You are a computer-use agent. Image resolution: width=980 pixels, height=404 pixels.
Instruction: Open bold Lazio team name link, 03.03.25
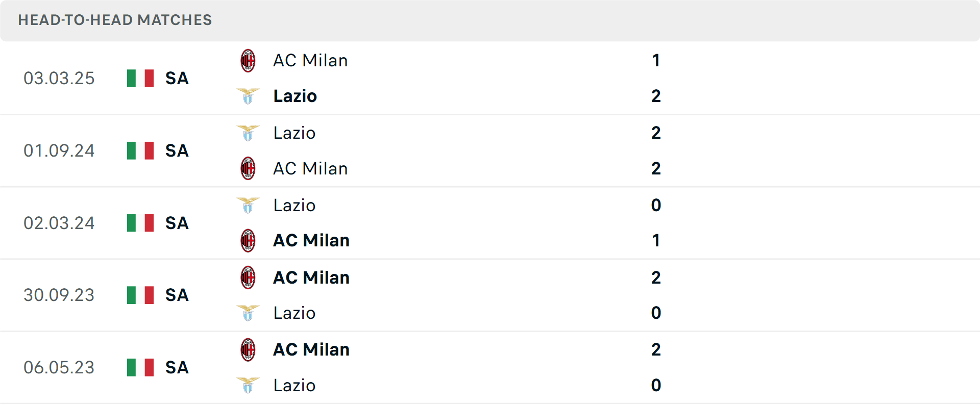pos(295,96)
